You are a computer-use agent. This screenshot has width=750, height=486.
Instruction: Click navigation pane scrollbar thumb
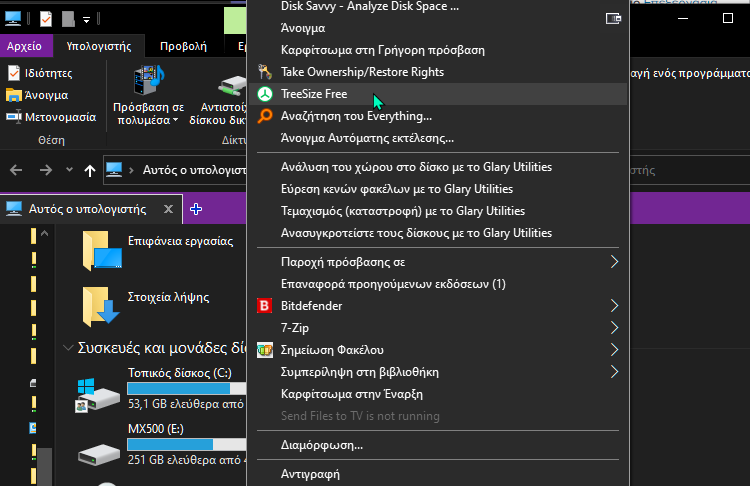click(x=44, y=467)
